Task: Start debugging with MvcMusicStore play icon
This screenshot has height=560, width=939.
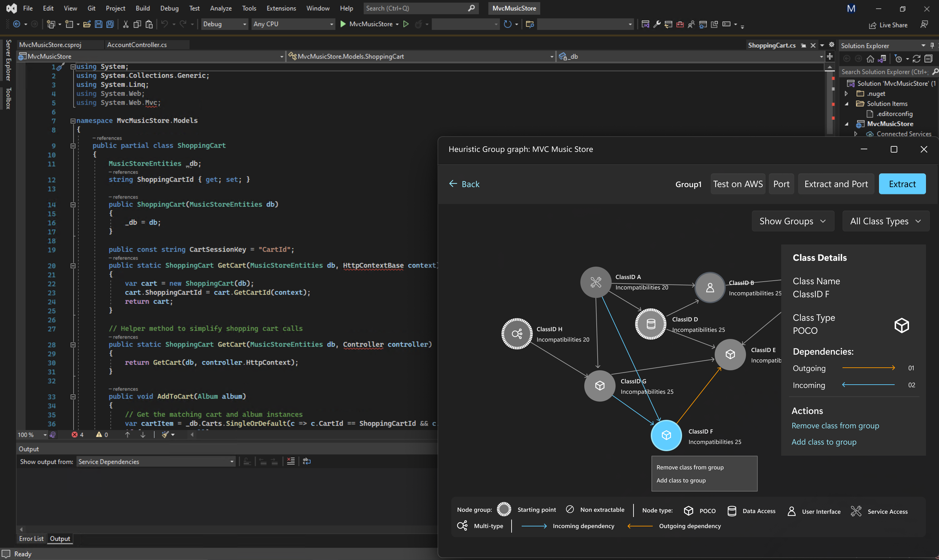Action: point(343,24)
